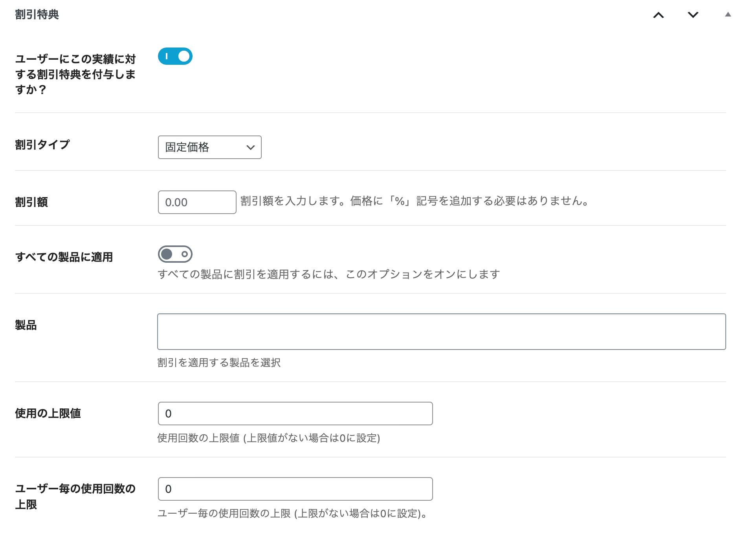Click the hint about turning on all-products option
Image resolution: width=745 pixels, height=560 pixels.
click(329, 274)
